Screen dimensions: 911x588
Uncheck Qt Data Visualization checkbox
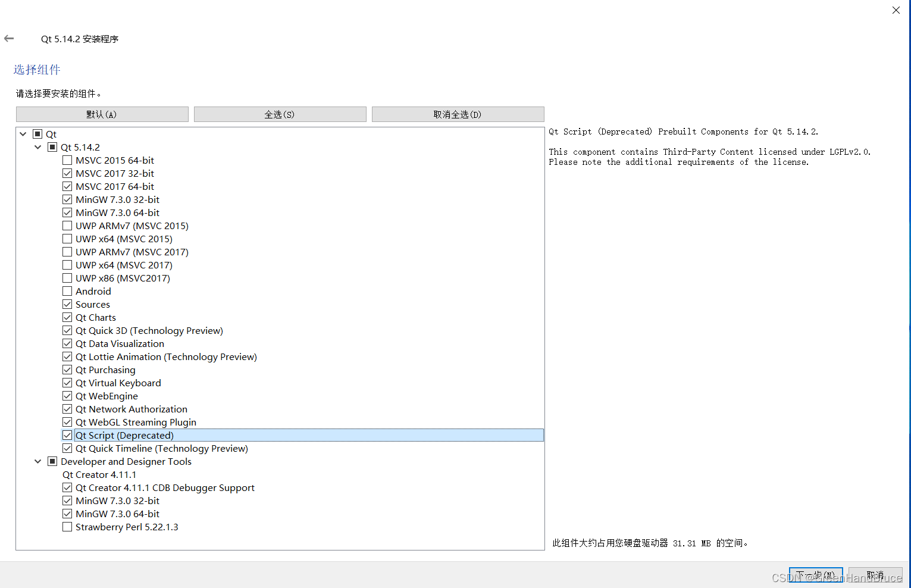(x=67, y=343)
